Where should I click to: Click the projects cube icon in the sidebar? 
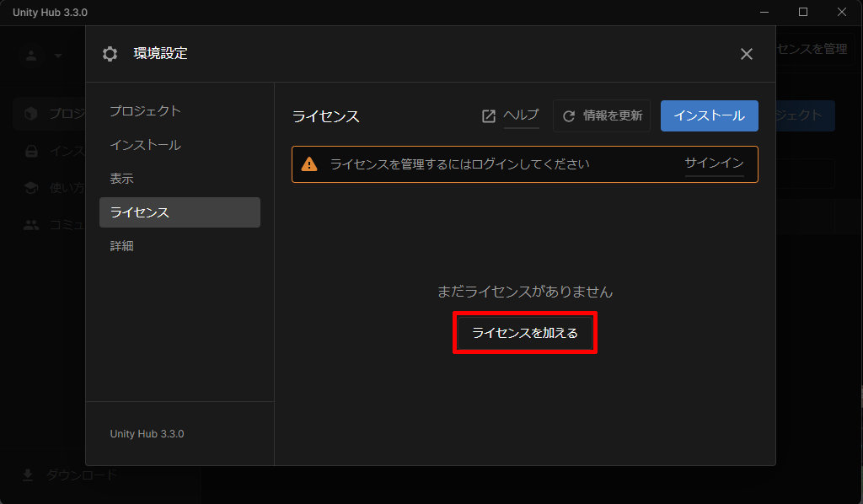tap(31, 114)
